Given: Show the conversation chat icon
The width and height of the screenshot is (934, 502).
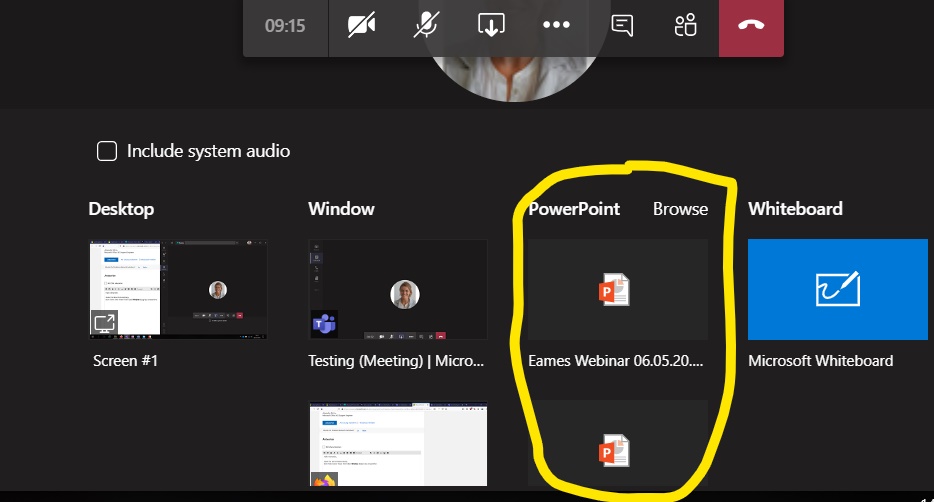Looking at the screenshot, I should [622, 26].
